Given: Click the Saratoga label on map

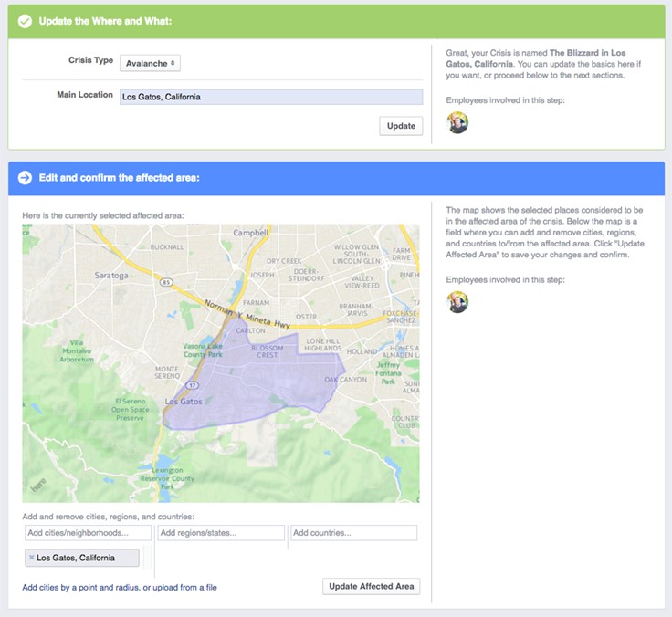Looking at the screenshot, I should 111,275.
